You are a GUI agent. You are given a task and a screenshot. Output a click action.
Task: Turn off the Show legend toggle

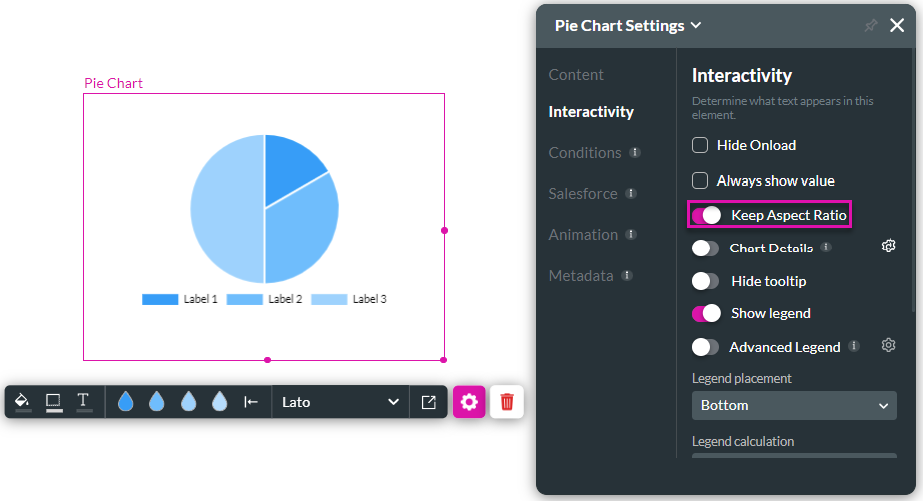(706, 314)
